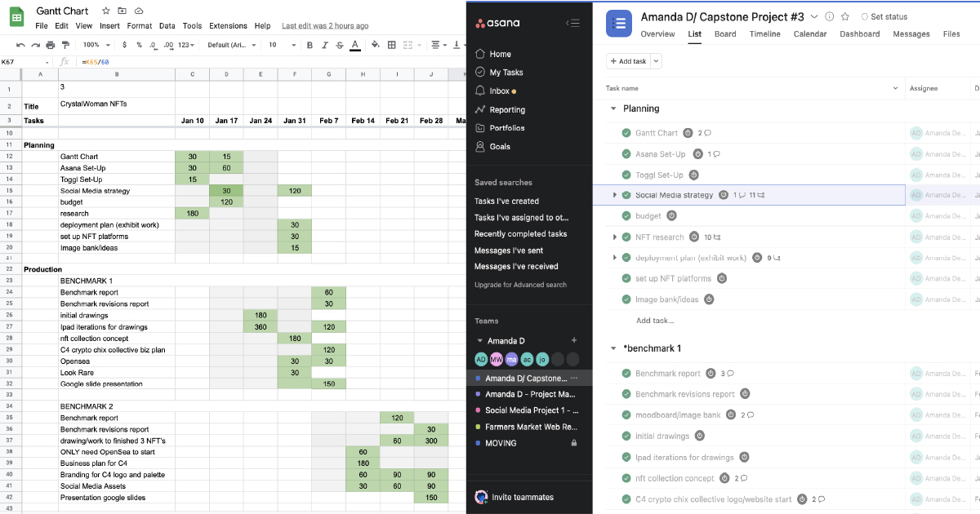Click the Decrease decimal places icon

coord(154,45)
